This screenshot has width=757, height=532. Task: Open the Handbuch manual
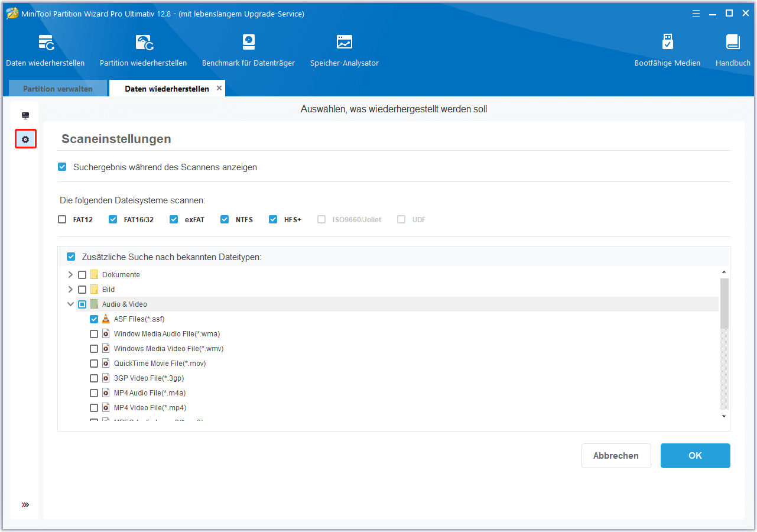click(733, 50)
